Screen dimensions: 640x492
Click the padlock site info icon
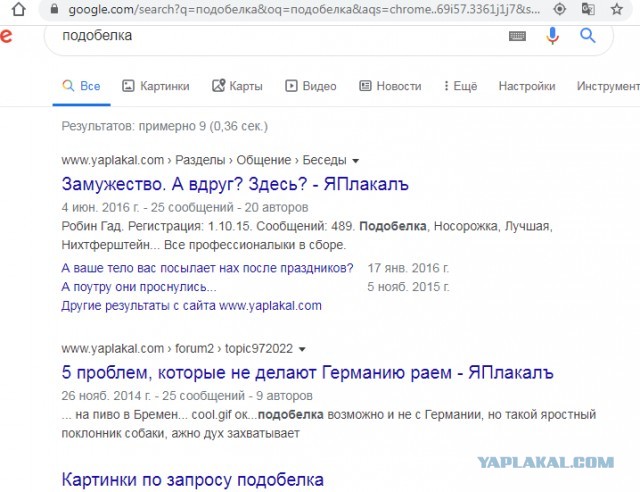pyautogui.click(x=54, y=9)
